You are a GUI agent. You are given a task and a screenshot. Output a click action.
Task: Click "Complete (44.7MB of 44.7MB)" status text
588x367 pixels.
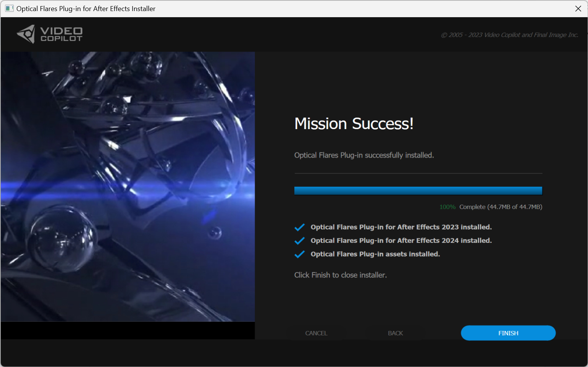[x=501, y=207]
